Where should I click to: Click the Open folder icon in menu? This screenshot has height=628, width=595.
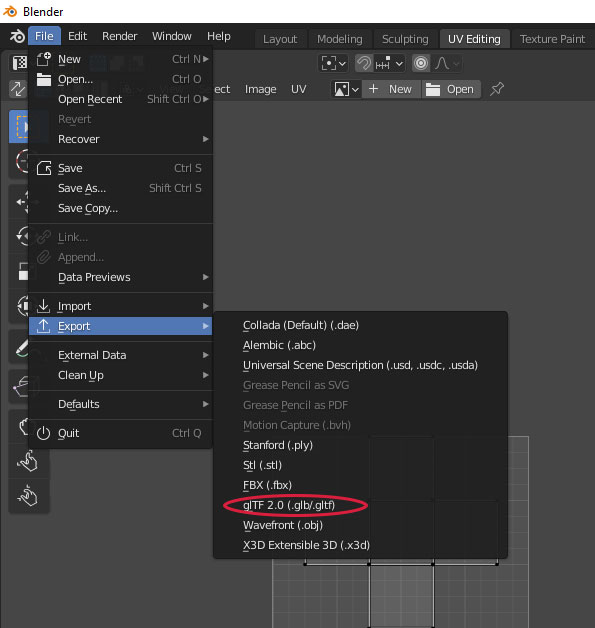click(x=44, y=79)
